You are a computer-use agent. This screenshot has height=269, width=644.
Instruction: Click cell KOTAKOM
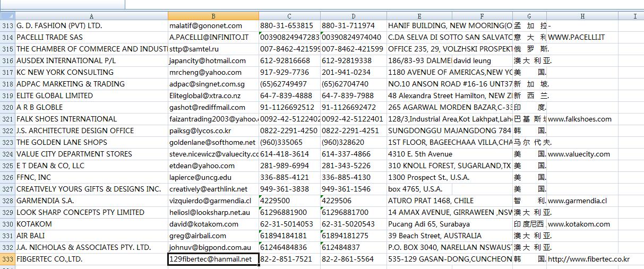tap(92, 224)
